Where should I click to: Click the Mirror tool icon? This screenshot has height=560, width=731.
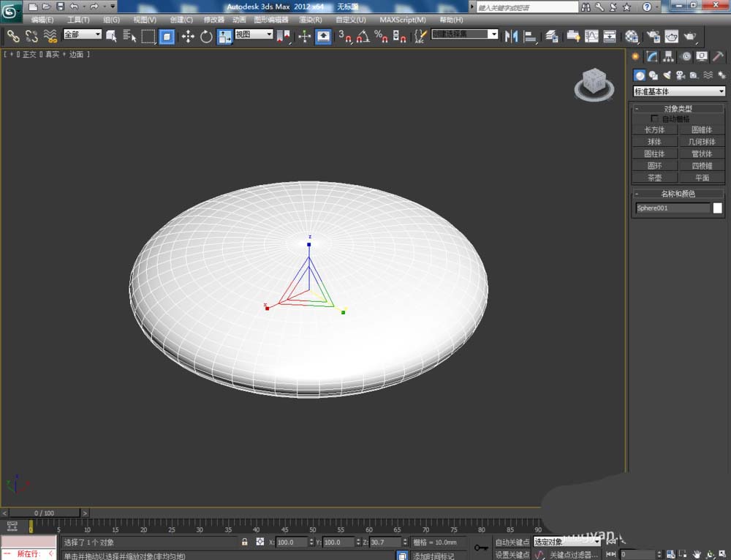click(x=512, y=36)
